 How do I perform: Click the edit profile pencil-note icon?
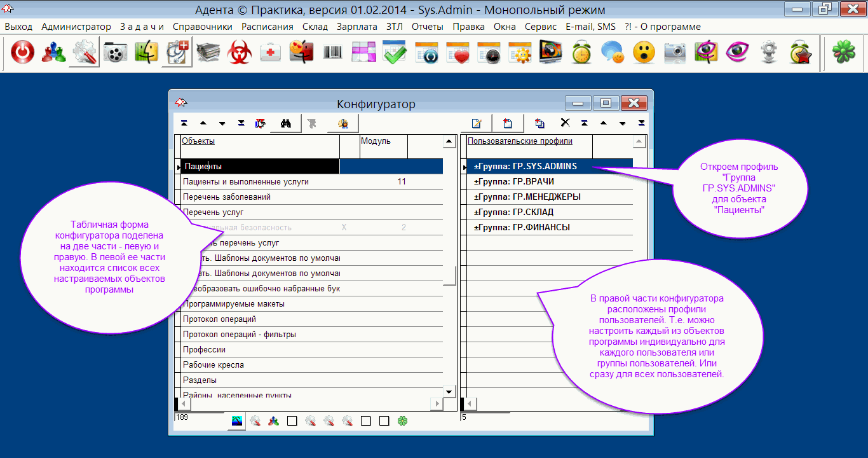pos(477,123)
